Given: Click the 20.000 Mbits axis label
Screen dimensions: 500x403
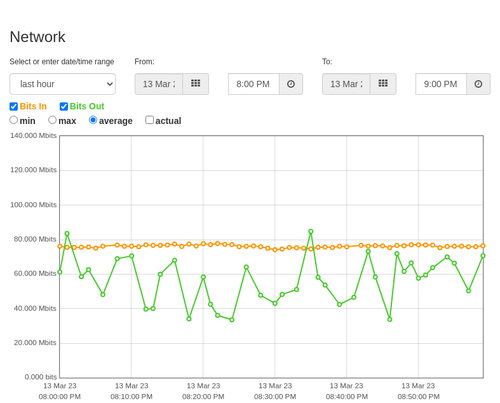Looking at the screenshot, I should click(35, 343).
